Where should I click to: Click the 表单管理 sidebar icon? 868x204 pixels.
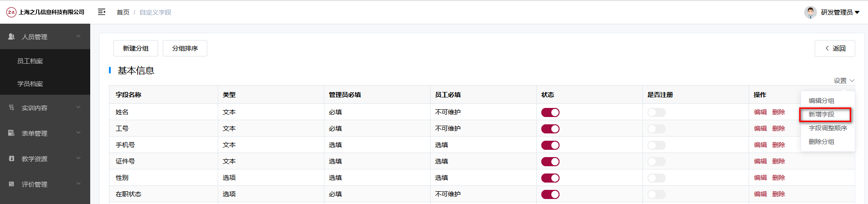tap(11, 133)
